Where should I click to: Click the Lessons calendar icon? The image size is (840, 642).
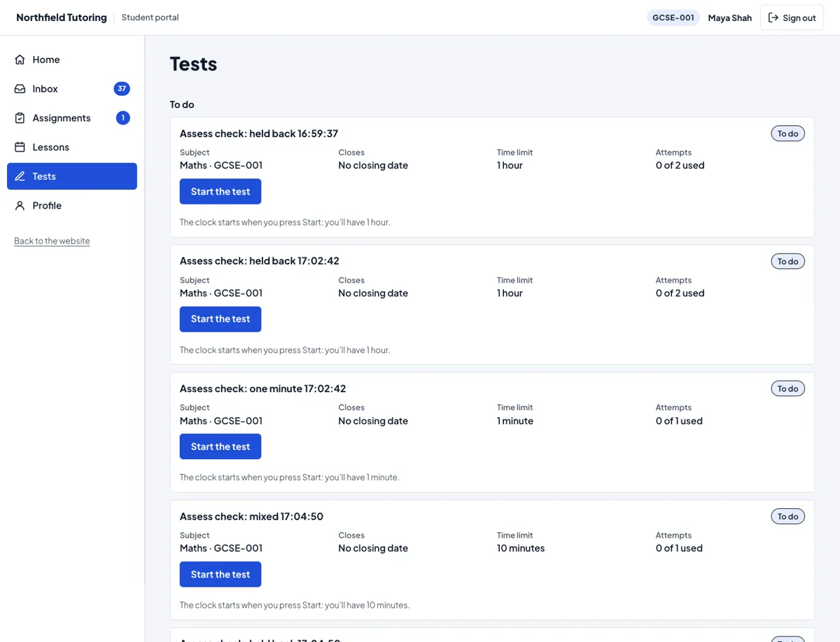coord(20,147)
